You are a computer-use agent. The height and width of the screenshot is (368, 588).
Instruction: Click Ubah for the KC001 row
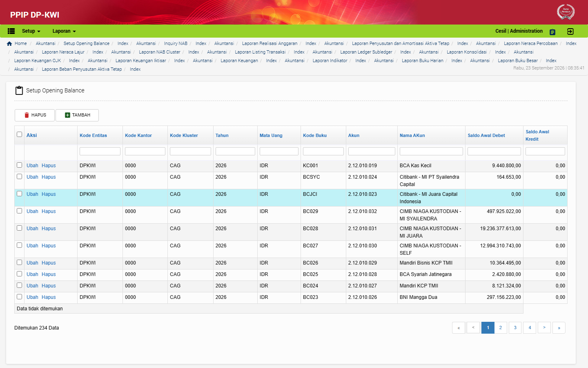[x=32, y=166]
